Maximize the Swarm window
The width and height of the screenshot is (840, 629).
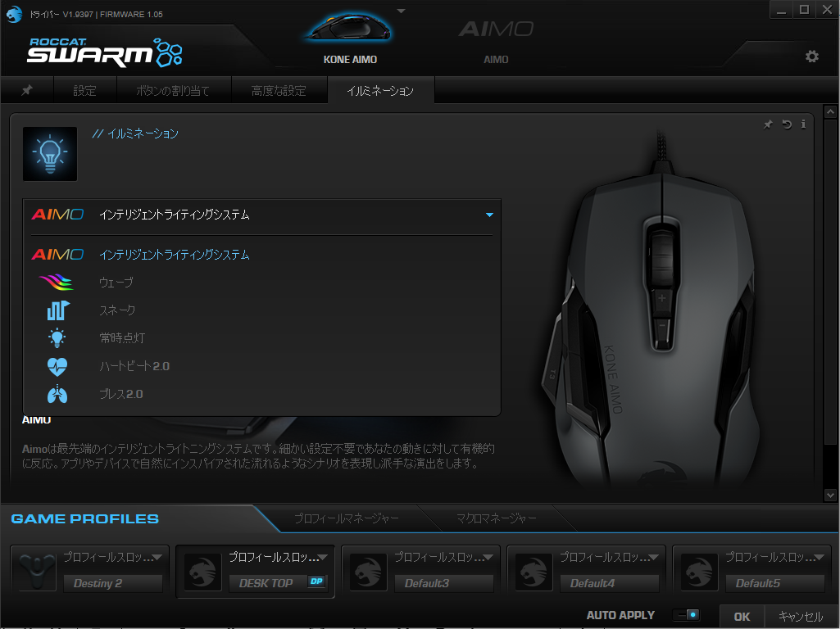[x=804, y=10]
